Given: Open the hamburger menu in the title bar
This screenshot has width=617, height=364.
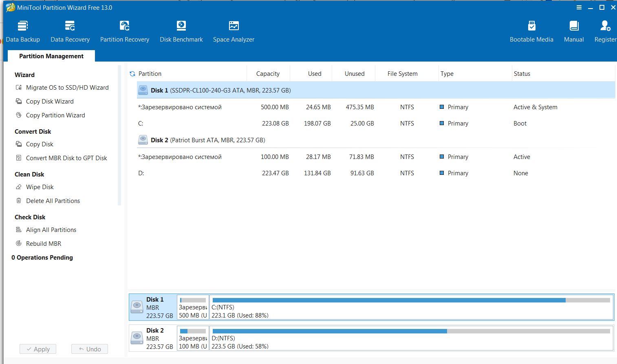Looking at the screenshot, I should pos(579,7).
